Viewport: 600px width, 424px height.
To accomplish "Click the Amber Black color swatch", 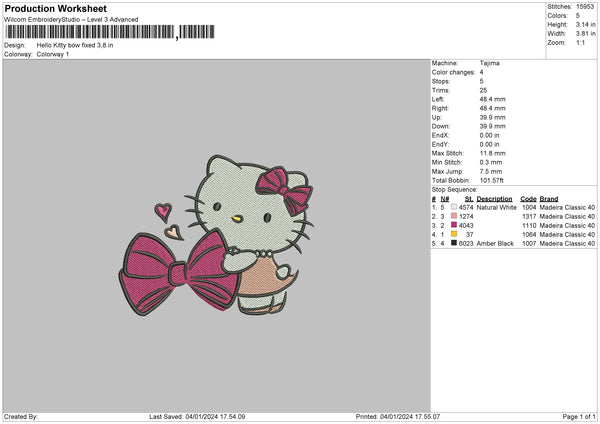I will pos(455,243).
